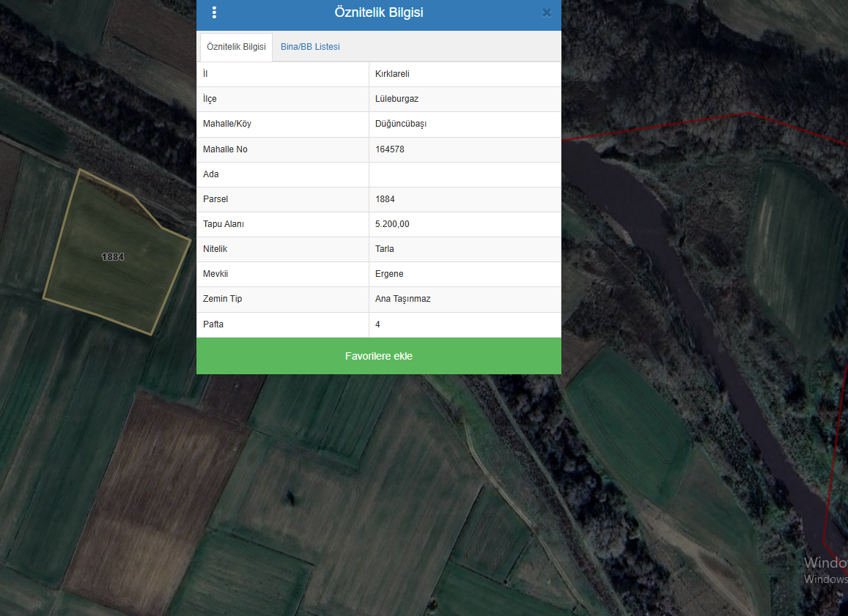Screen dimensions: 848x616
Task: Click the Düğüncübaşı village value
Action: click(x=401, y=124)
